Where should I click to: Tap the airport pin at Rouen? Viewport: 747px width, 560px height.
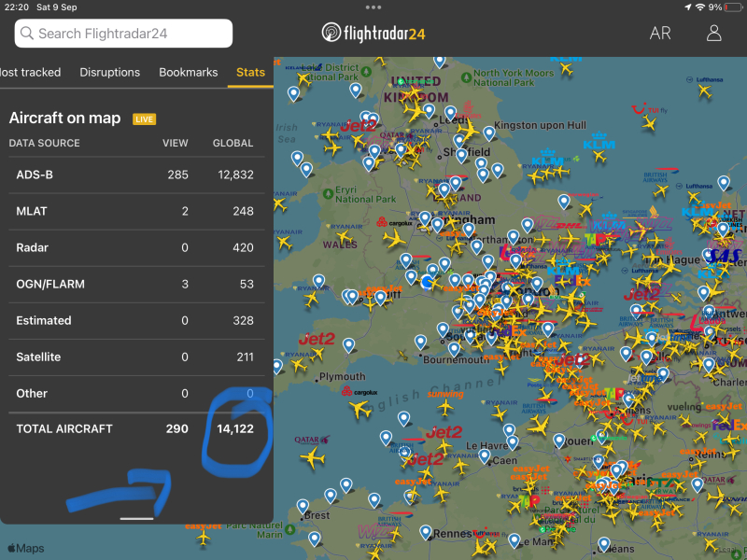(558, 441)
